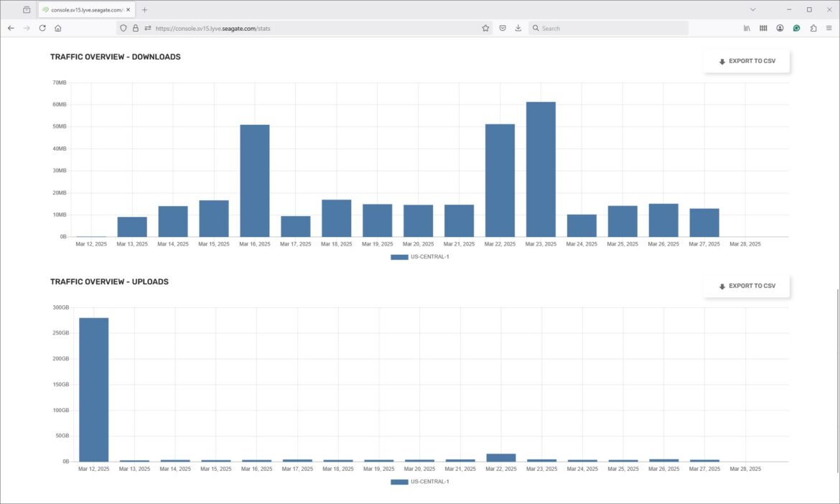Open the Firefox account icon

tap(780, 28)
